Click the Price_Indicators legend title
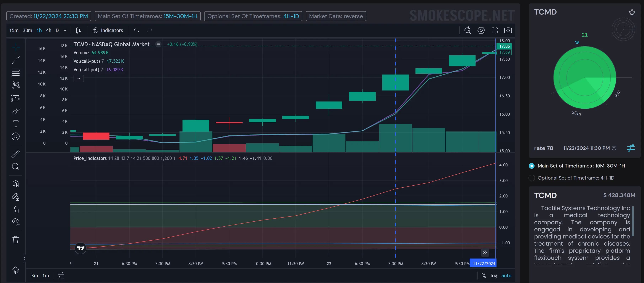The image size is (644, 283). tap(90, 158)
